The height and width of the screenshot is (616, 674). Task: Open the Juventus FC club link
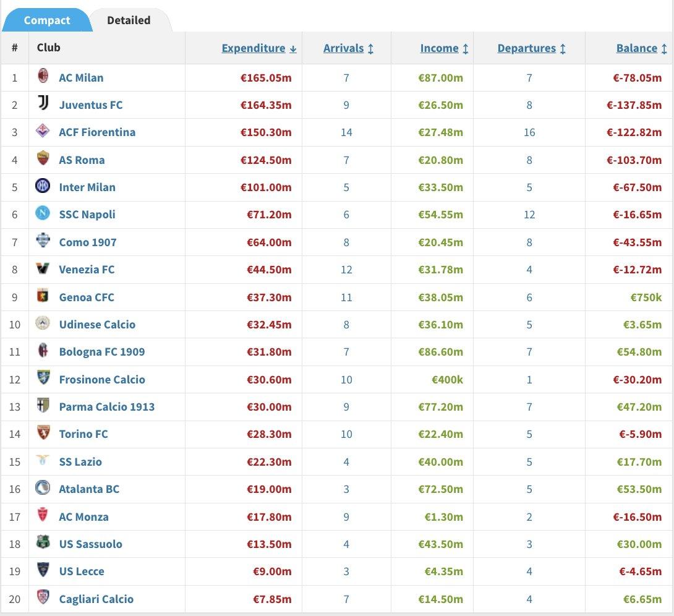(x=91, y=105)
